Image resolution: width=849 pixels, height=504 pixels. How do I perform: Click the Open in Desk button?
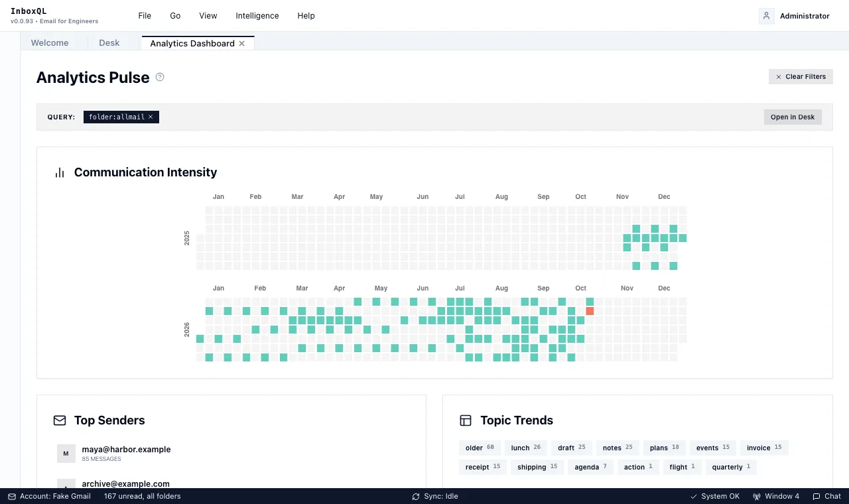tap(793, 117)
